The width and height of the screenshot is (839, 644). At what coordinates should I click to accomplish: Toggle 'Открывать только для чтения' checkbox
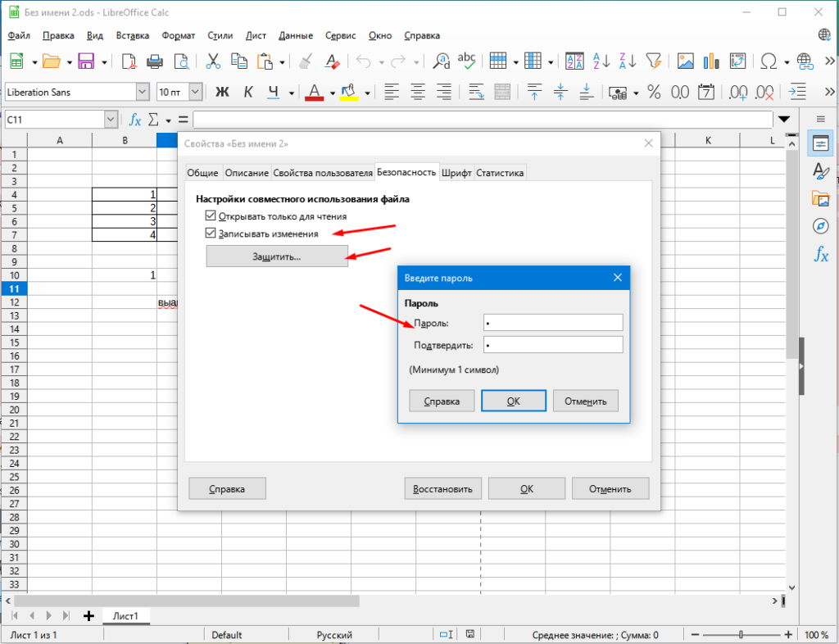click(x=211, y=216)
